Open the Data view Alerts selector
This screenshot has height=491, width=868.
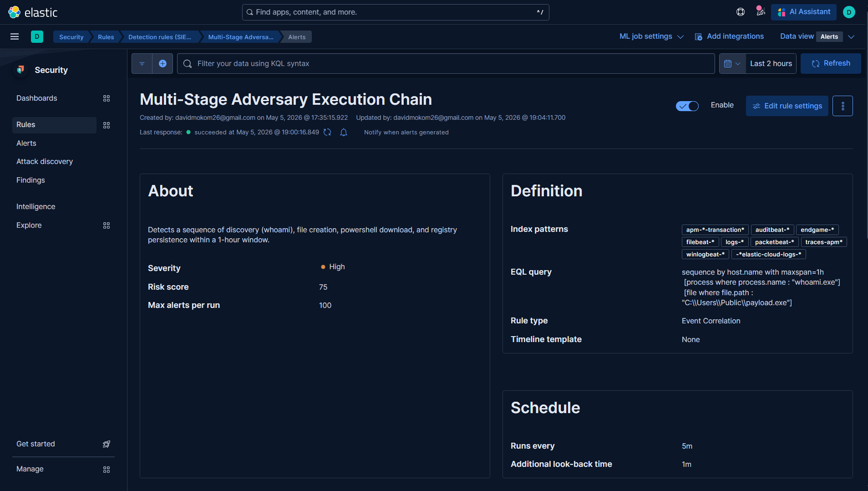pyautogui.click(x=817, y=36)
